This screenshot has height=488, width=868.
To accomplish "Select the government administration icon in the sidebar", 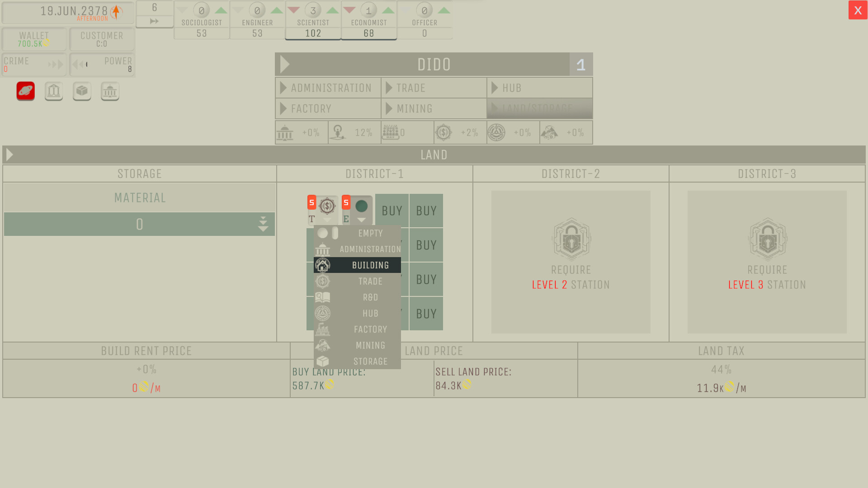I will click(x=110, y=91).
